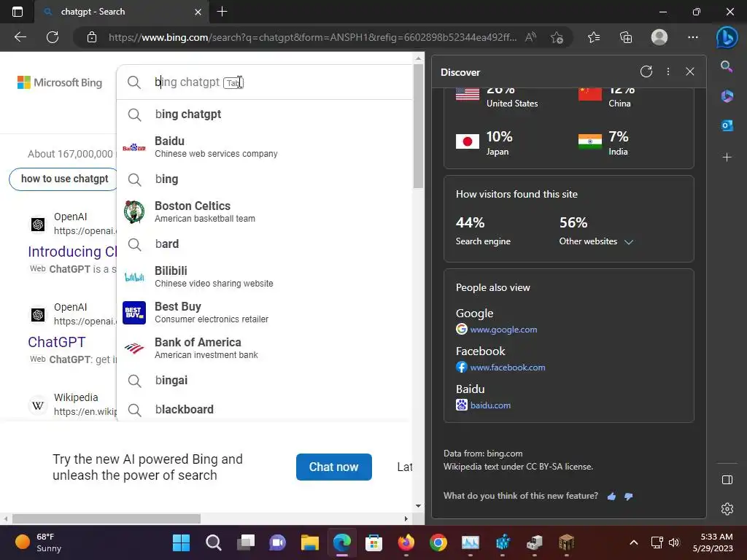Open the tab actions menu icon
Screen dimensions: 747x560
click(18, 12)
